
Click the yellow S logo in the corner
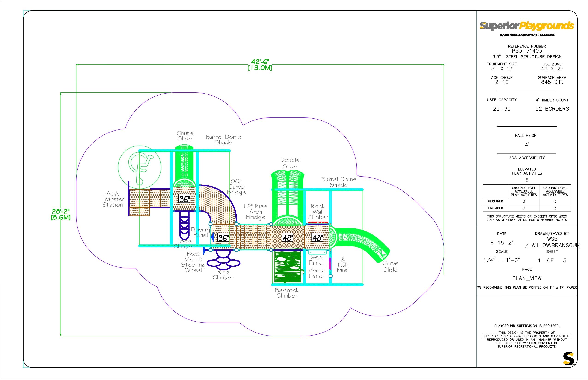(x=569, y=359)
